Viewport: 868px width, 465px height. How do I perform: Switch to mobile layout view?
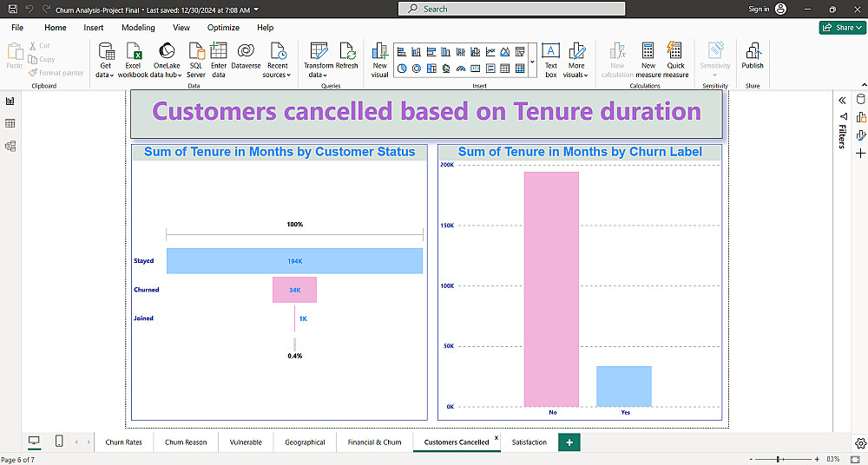point(59,442)
